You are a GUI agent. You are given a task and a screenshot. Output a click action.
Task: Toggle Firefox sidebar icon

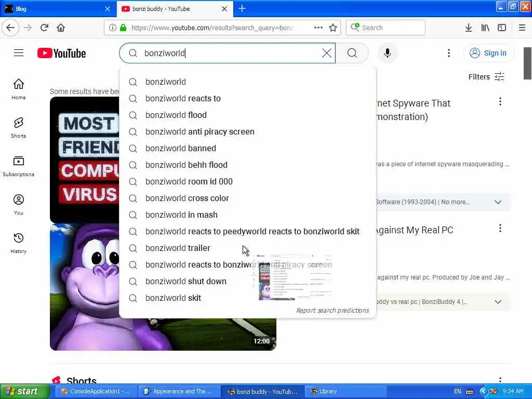pos(502,28)
